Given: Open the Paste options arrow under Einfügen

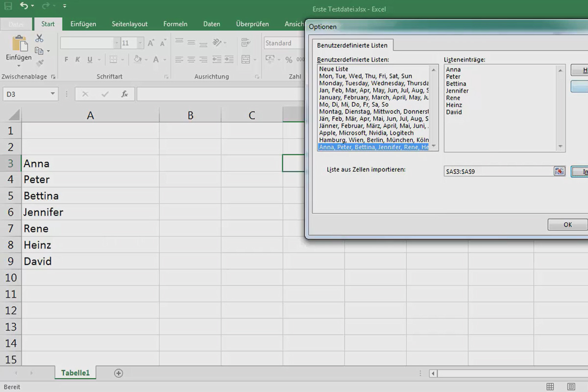Looking at the screenshot, I should (x=19, y=65).
